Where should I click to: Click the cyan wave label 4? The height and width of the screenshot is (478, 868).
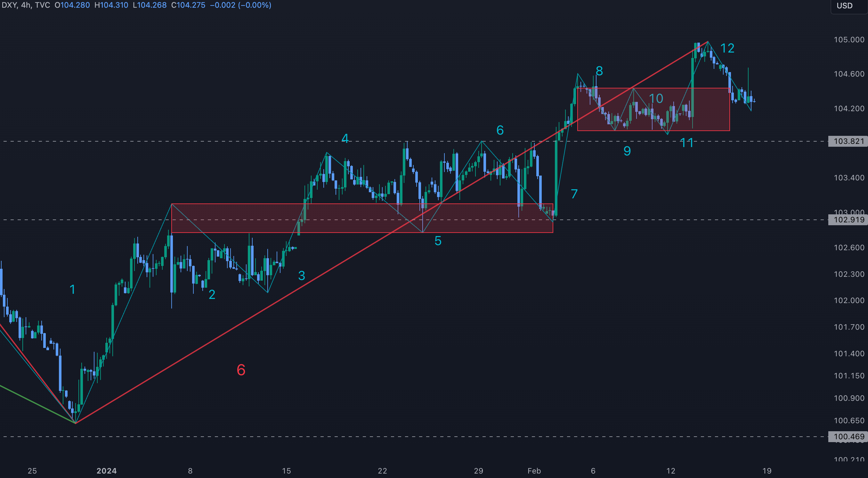pyautogui.click(x=345, y=138)
